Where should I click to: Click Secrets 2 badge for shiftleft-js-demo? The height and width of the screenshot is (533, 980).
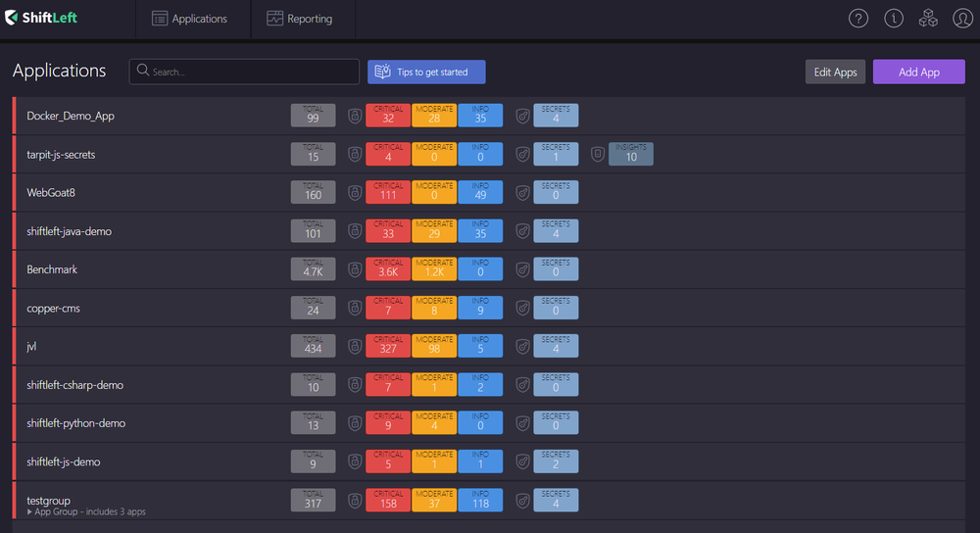[556, 461]
